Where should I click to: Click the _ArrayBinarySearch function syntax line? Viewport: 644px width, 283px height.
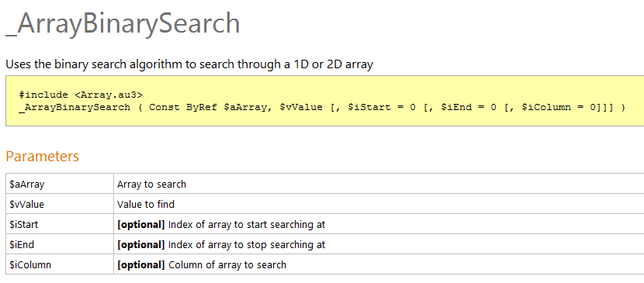322,108
